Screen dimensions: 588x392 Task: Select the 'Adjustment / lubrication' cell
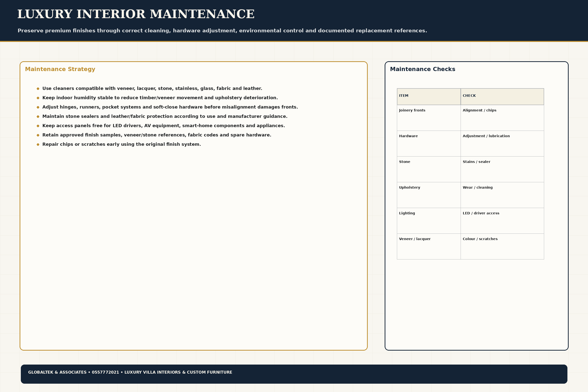click(502, 144)
